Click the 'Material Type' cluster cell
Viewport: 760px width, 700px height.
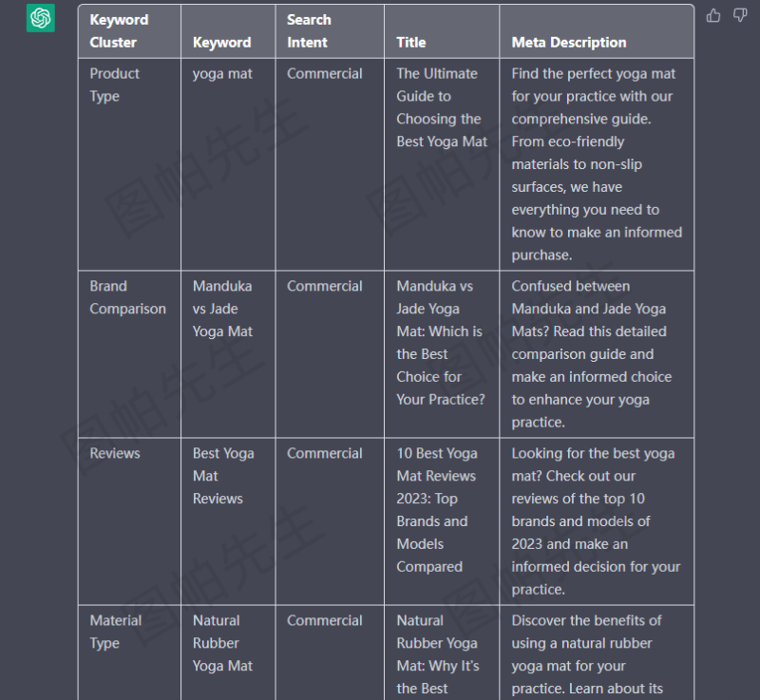tap(116, 632)
